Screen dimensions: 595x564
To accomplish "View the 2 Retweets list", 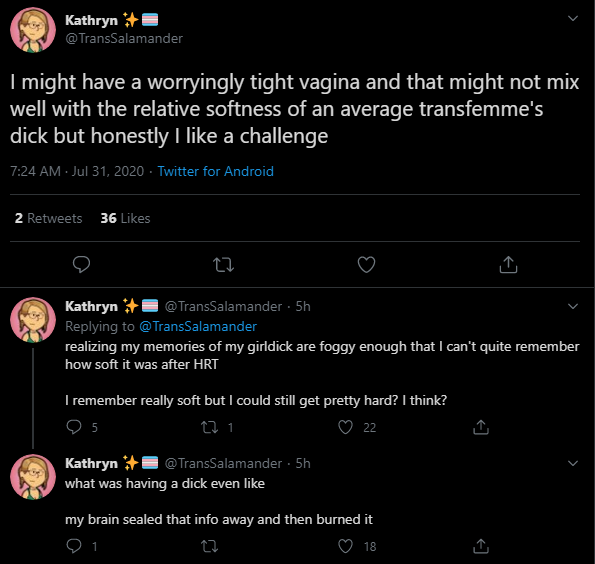I will coord(49,218).
